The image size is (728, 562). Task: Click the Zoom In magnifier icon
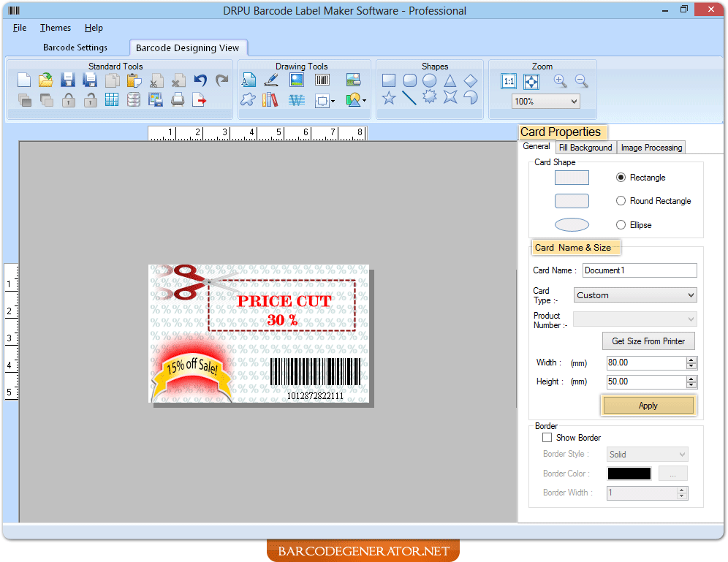(x=560, y=81)
